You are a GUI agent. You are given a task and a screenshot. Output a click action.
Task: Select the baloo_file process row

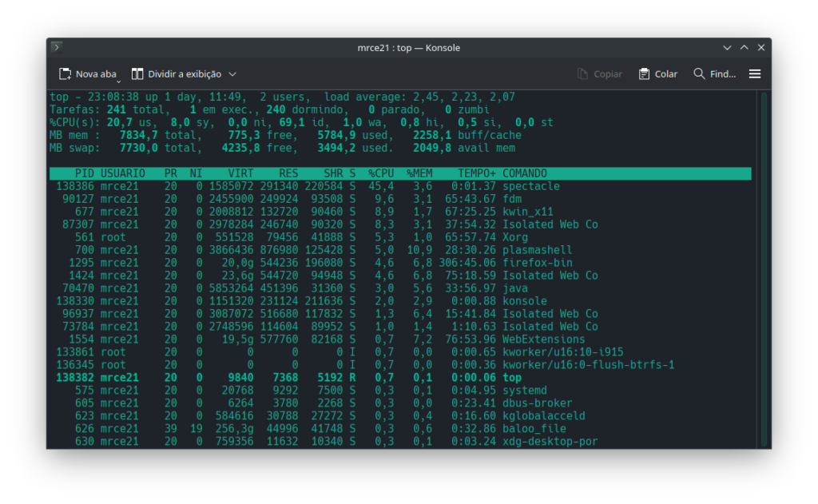[x=400, y=429]
